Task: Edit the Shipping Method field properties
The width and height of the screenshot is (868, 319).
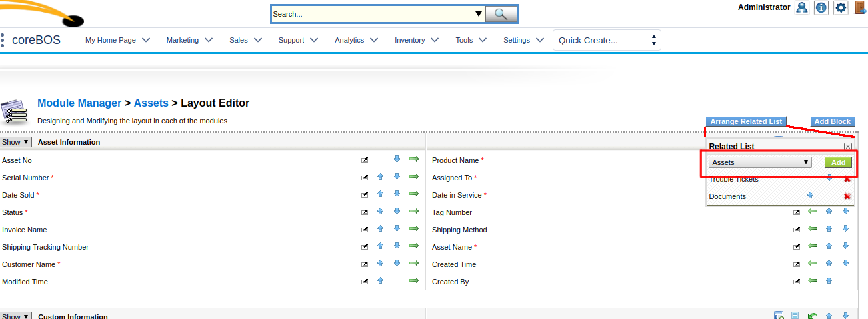Action: point(797,230)
